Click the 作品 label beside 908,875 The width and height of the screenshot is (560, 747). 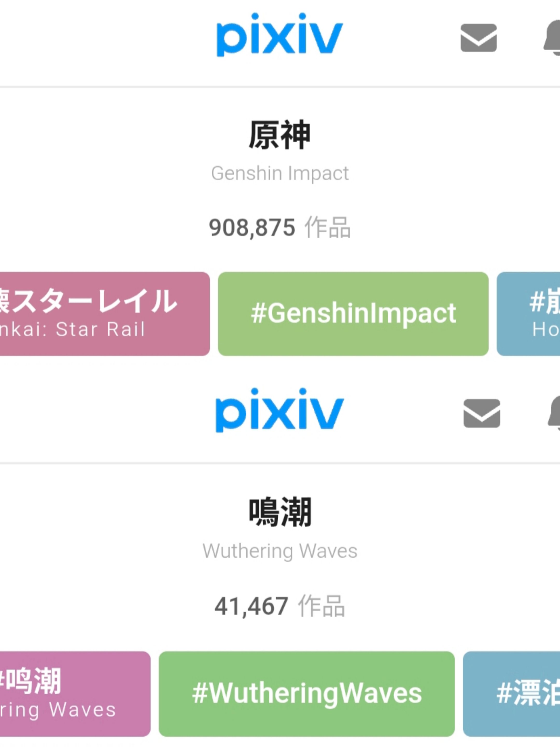(327, 227)
